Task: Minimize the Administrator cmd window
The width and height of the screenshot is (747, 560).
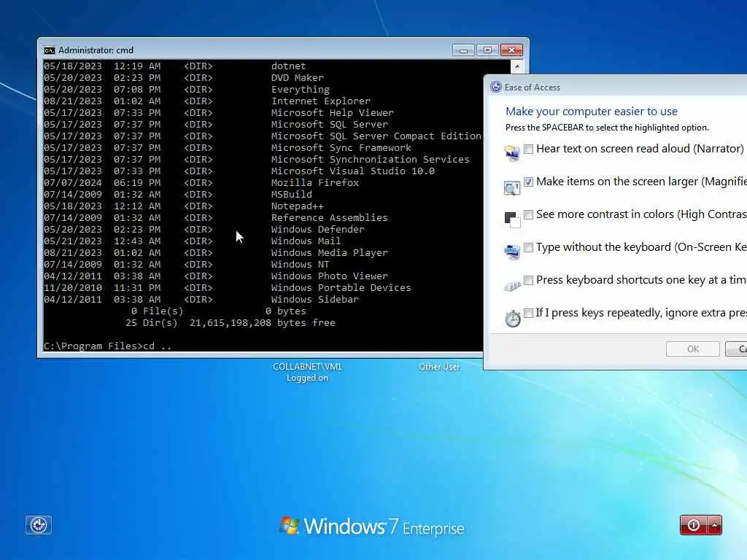Action: [463, 50]
